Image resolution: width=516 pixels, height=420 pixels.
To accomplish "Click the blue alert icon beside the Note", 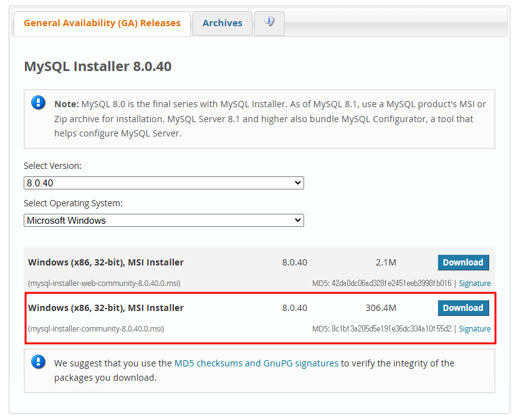I will (x=38, y=103).
